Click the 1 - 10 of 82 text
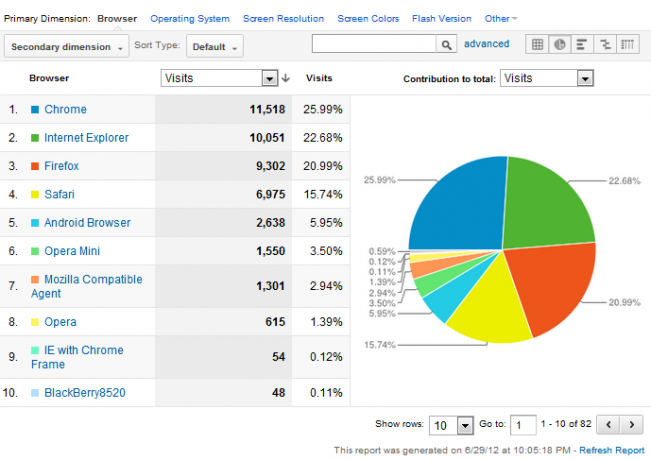Viewport: 651px width, 460px height. click(566, 424)
